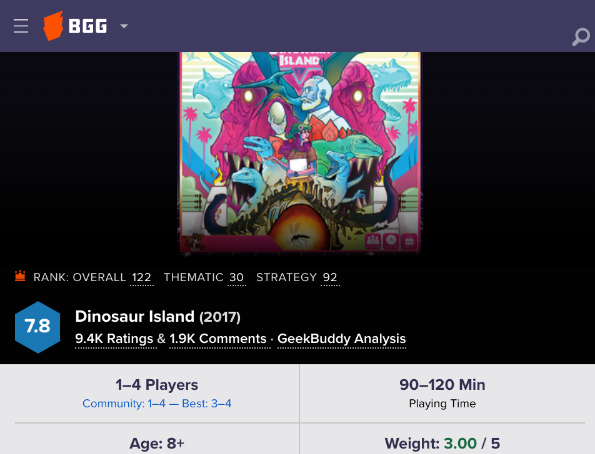Open GeekBuddy Analysis
This screenshot has height=454, width=595.
point(342,339)
